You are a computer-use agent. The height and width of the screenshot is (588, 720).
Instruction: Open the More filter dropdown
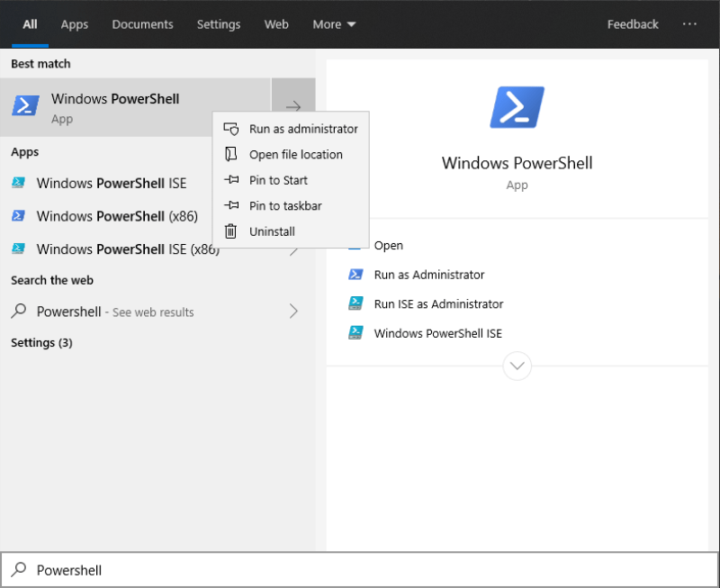334,24
